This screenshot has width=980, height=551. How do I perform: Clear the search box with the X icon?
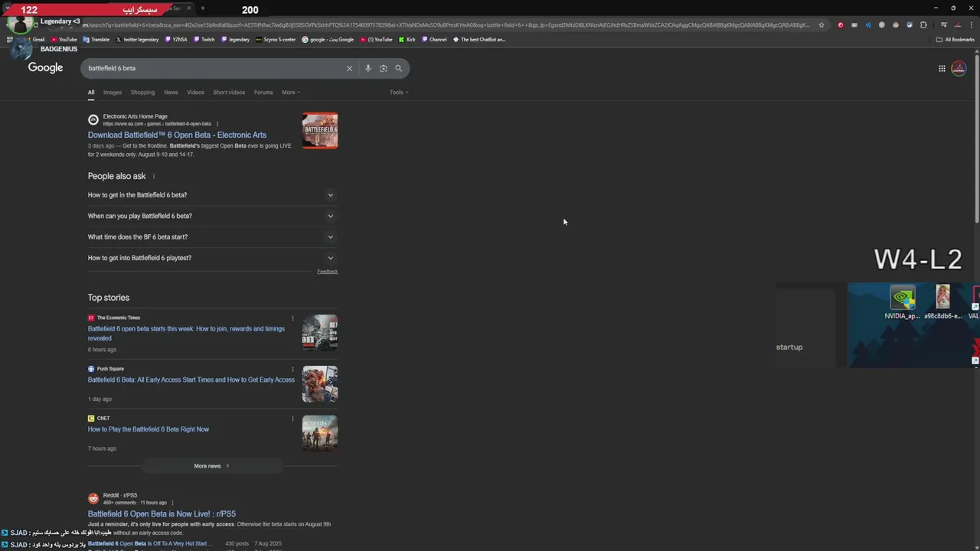[349, 68]
